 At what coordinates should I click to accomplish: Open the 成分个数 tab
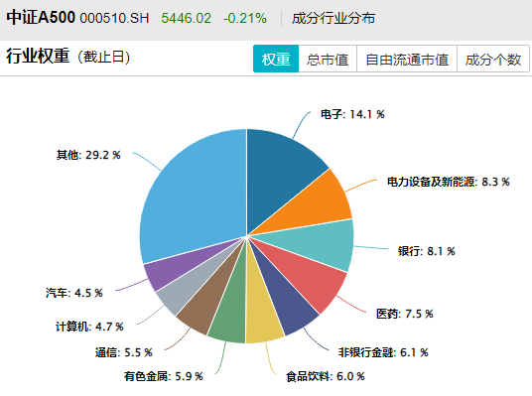click(493, 59)
